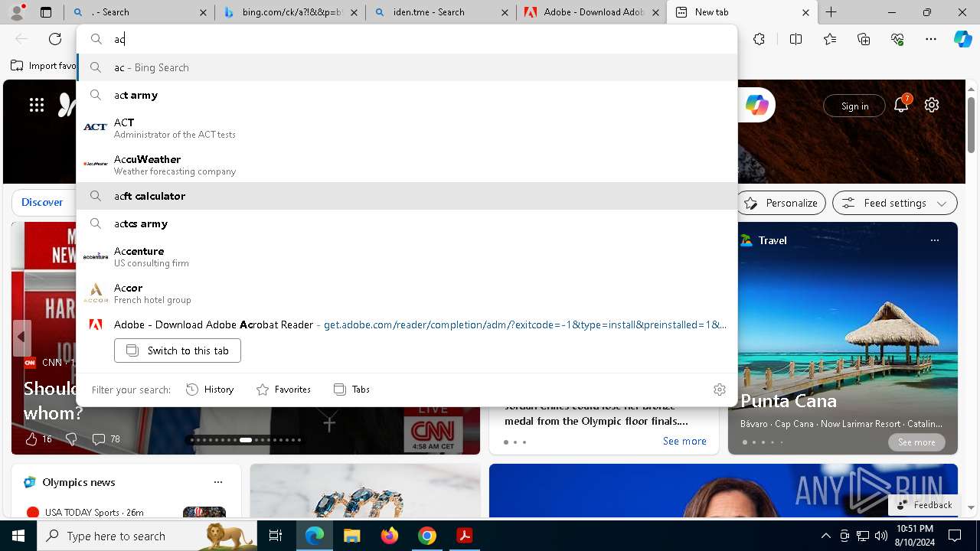Show hidden tray icons chevron
Image resolution: width=980 pixels, height=551 pixels.
click(x=825, y=536)
